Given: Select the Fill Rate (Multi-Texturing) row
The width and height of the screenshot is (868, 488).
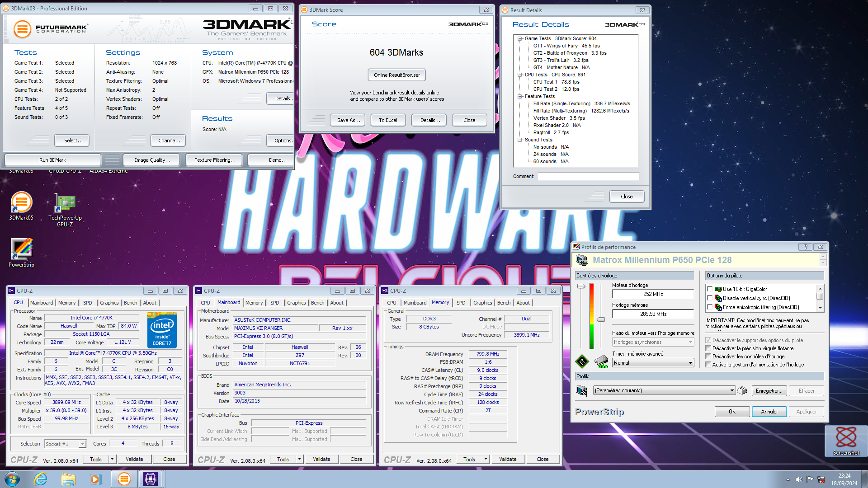Looking at the screenshot, I should tap(581, 111).
